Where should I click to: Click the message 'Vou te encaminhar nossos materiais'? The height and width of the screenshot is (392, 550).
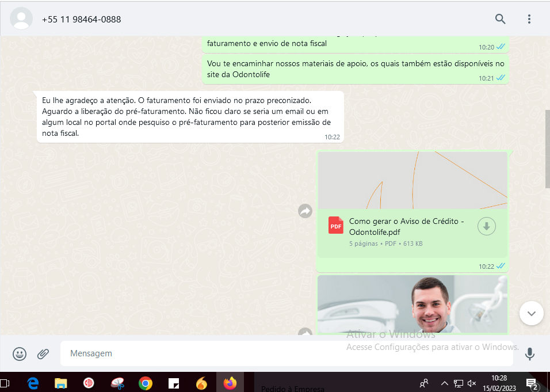click(x=356, y=68)
